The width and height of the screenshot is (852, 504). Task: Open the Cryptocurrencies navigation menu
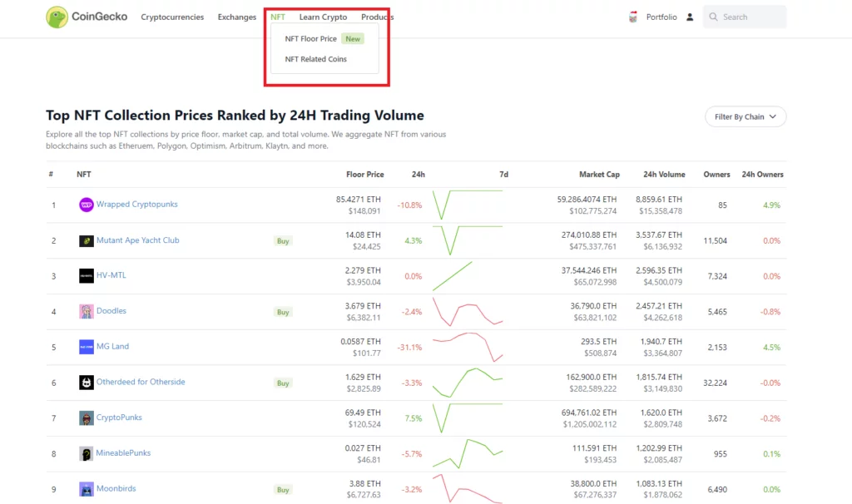[172, 17]
